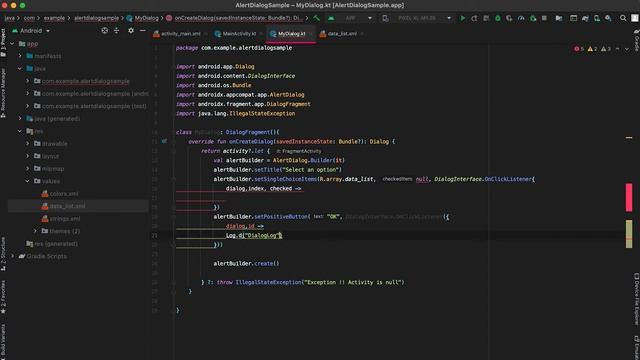Click the Stop square icon
Viewport: 640px width, 360px height.
[x=544, y=18]
